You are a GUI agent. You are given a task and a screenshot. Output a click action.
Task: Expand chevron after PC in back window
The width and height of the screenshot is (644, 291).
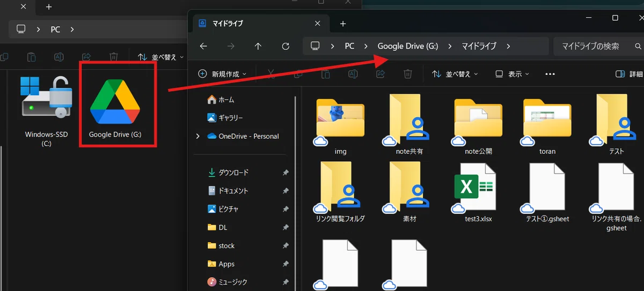[72, 29]
